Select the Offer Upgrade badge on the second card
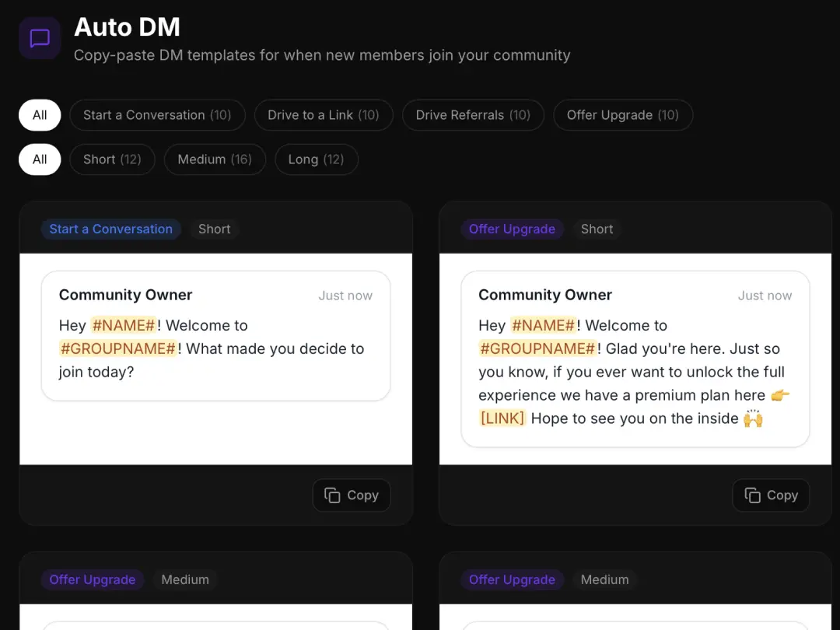Viewport: 840px width, 630px height. pos(512,229)
